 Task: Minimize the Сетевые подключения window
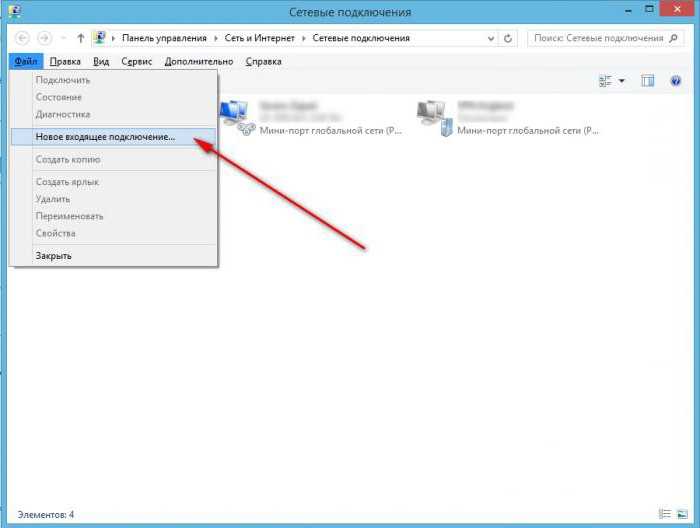pos(629,10)
